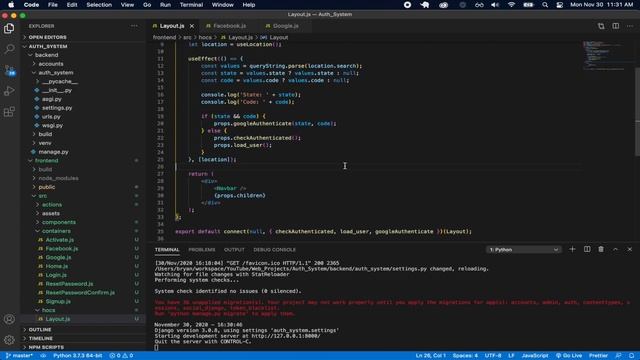The width and height of the screenshot is (640, 360).
Task: Close the Layout.js editor tab
Action: (192, 26)
